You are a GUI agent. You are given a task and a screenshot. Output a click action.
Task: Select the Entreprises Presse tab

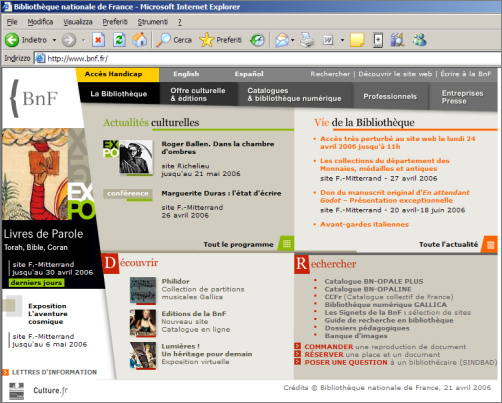point(463,97)
